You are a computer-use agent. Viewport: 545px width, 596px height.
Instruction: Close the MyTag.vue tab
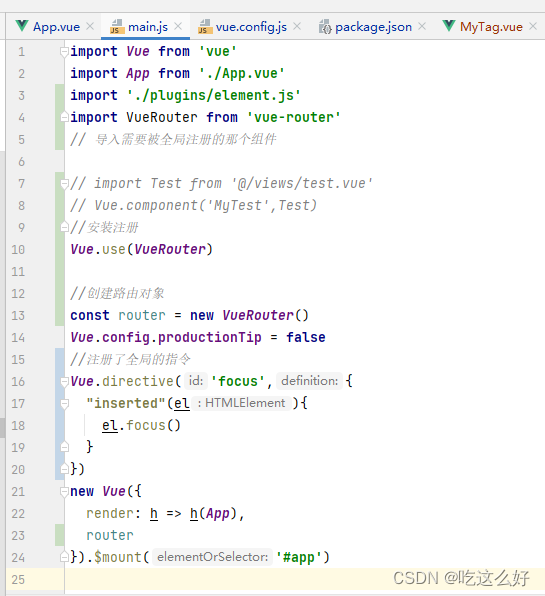click(x=533, y=26)
